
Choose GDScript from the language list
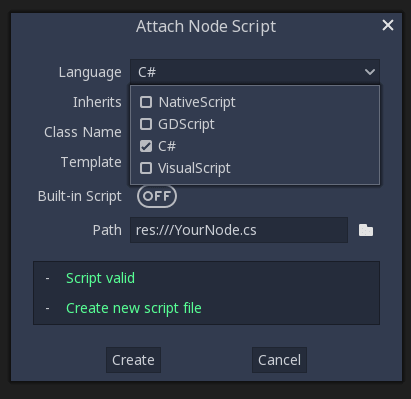pos(186,124)
